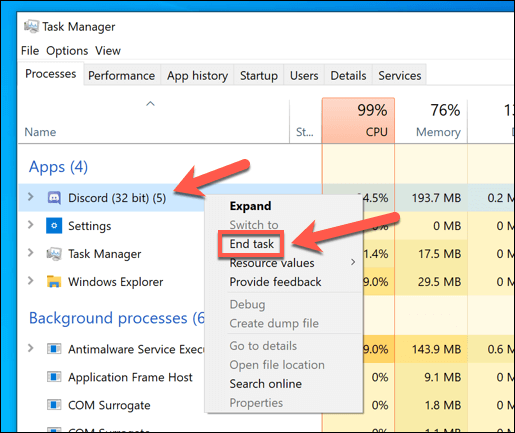
Task: Select the Discord (32 bit) (5) row text
Action: (117, 198)
